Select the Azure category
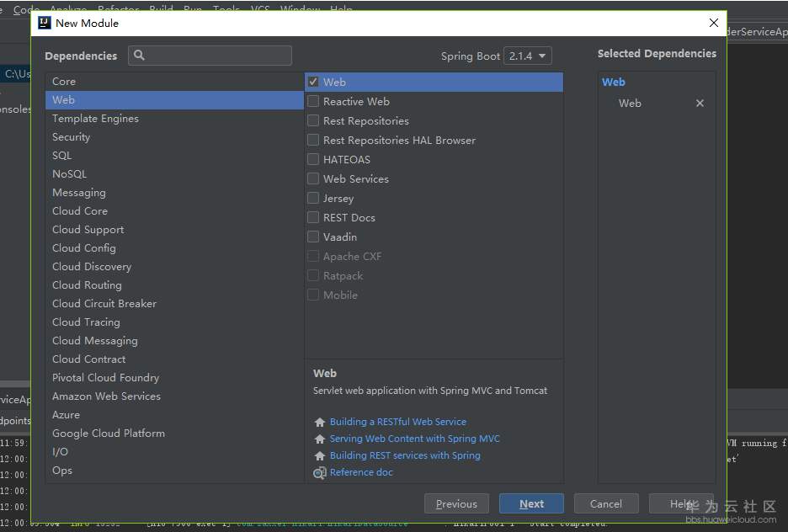The height and width of the screenshot is (532, 788). coord(174,415)
